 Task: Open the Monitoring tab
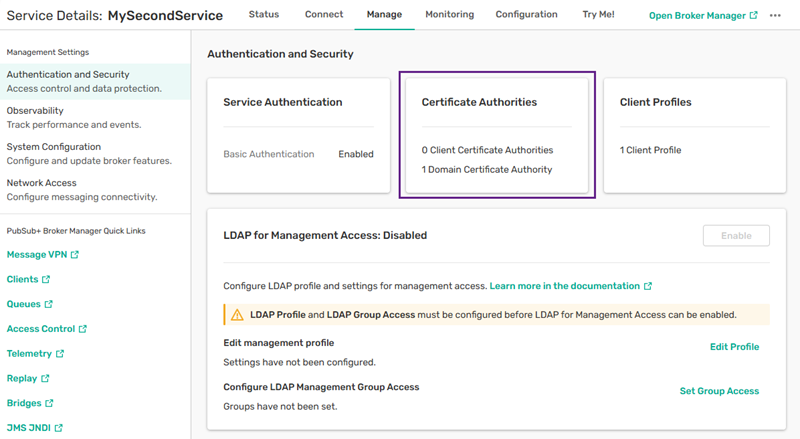[449, 15]
